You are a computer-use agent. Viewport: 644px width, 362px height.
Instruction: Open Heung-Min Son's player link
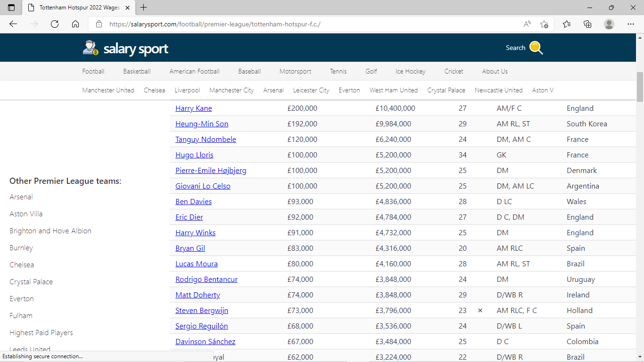tap(202, 124)
